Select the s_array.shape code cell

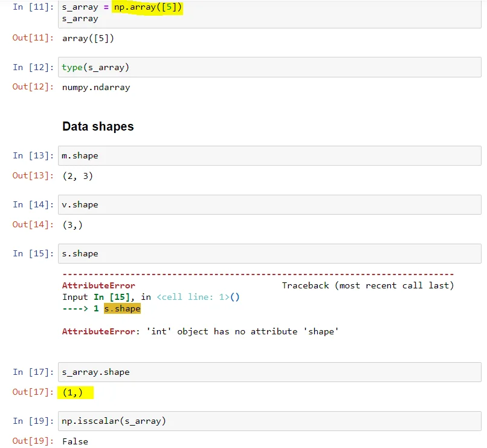pyautogui.click(x=269, y=372)
